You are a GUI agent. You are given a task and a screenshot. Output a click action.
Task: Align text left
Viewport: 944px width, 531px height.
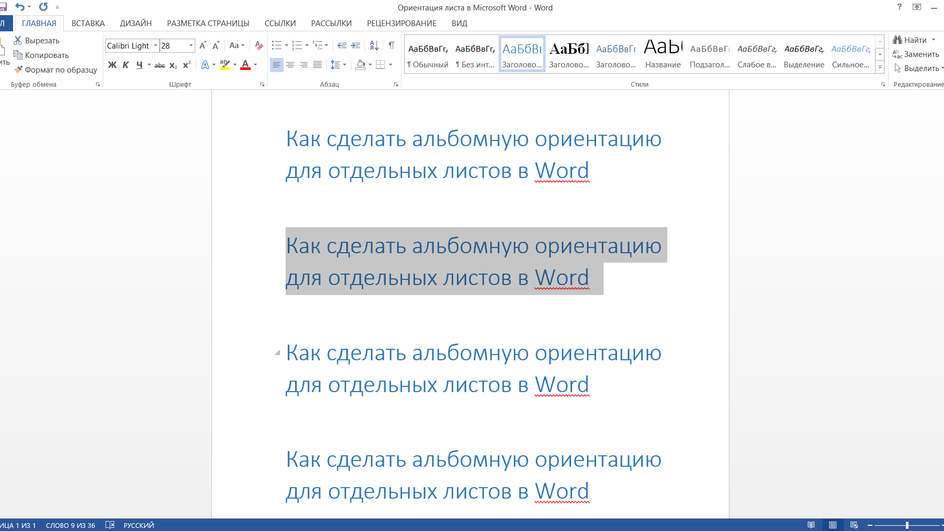(x=276, y=65)
